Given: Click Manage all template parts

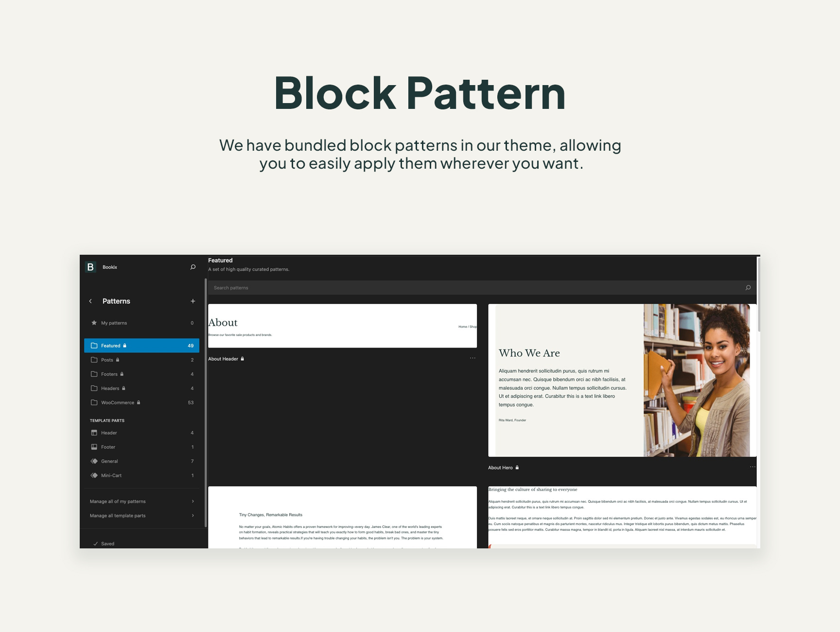Looking at the screenshot, I should [x=117, y=515].
